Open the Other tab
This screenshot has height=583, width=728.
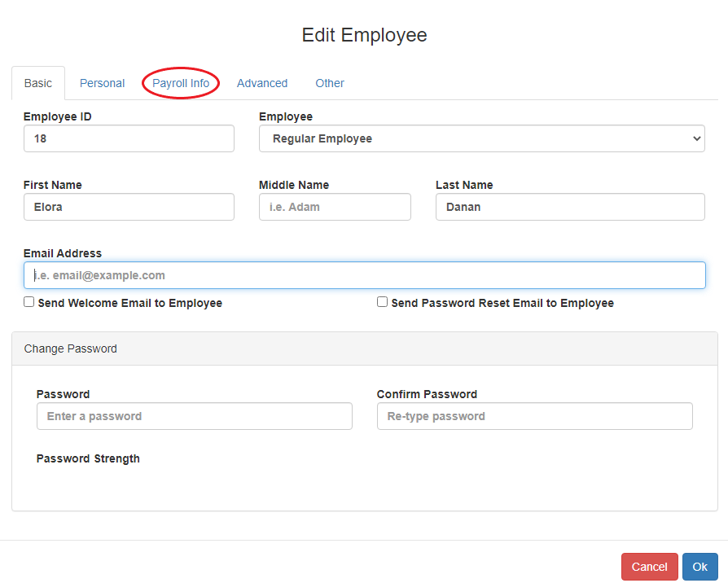tap(330, 83)
